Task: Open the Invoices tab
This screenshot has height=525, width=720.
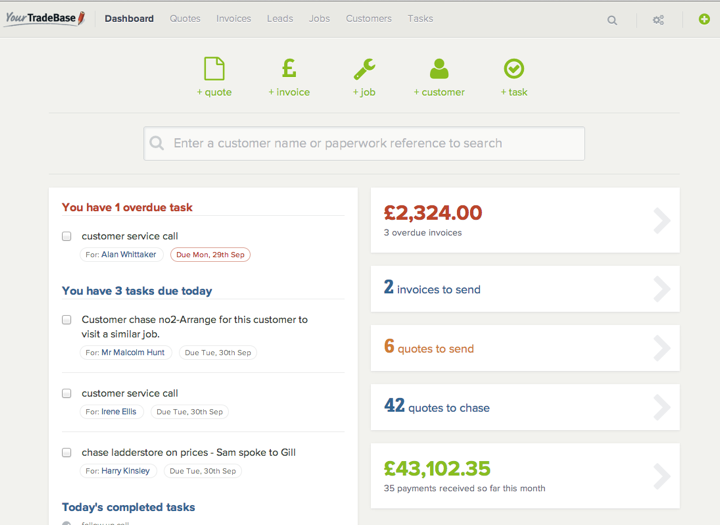Action: coord(234,19)
